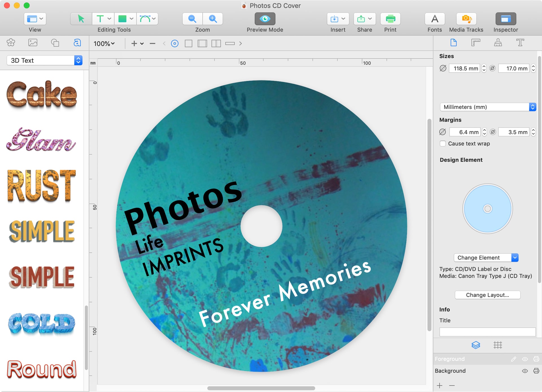Select the arrow selection tool

[80, 19]
